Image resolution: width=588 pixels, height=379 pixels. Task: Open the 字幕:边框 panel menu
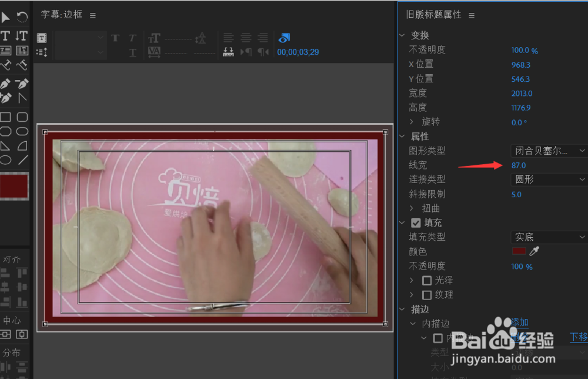93,15
